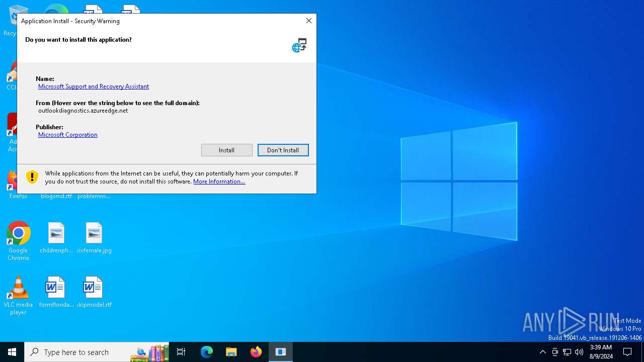Click the application install globe icon
644x362 pixels.
tap(299, 45)
